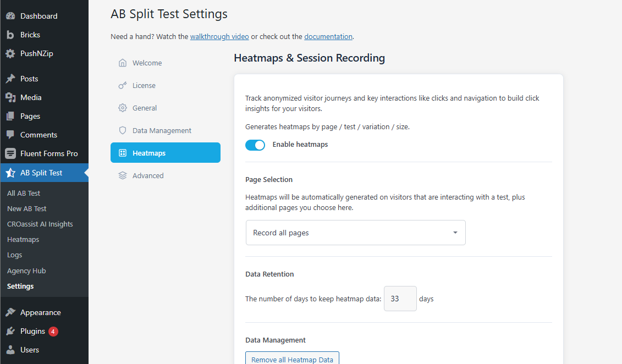The width and height of the screenshot is (622, 364).
Task: Edit the heatmap data retention days field
Action: click(x=400, y=299)
